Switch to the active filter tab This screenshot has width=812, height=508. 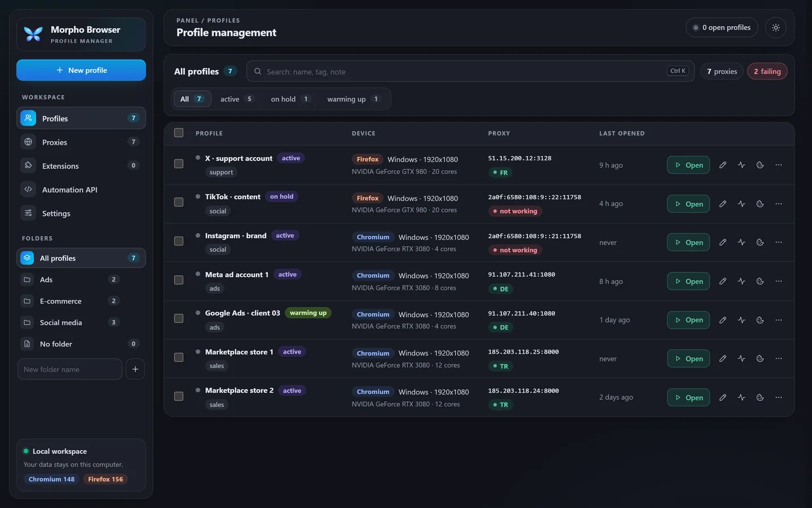(x=236, y=99)
